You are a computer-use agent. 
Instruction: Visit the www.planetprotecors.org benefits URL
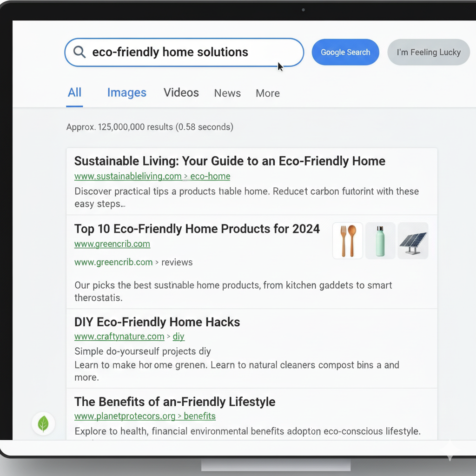coord(145,416)
